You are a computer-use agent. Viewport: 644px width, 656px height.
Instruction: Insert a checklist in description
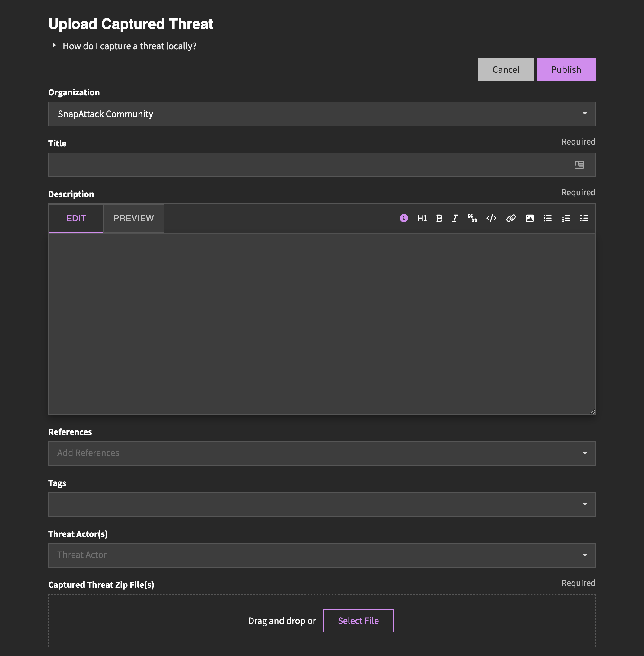(584, 218)
